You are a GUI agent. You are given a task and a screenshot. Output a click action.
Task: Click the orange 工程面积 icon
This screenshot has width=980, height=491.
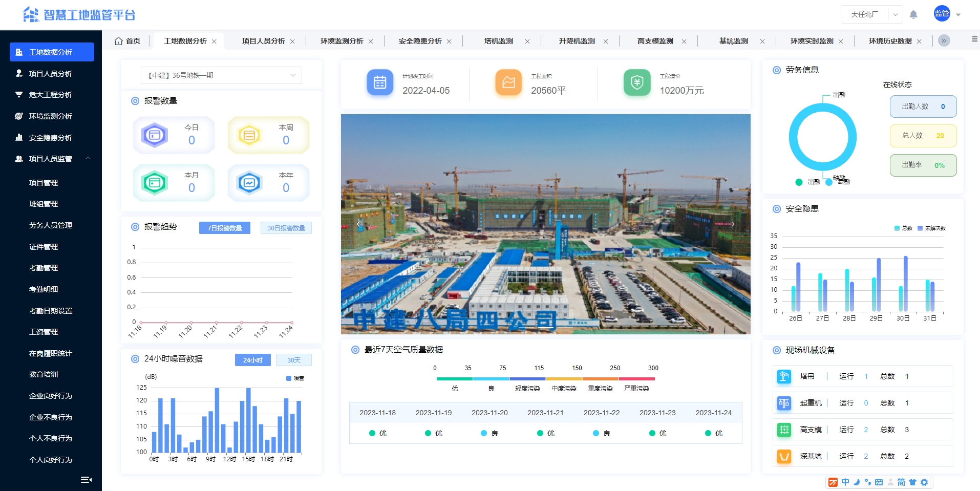click(x=508, y=82)
